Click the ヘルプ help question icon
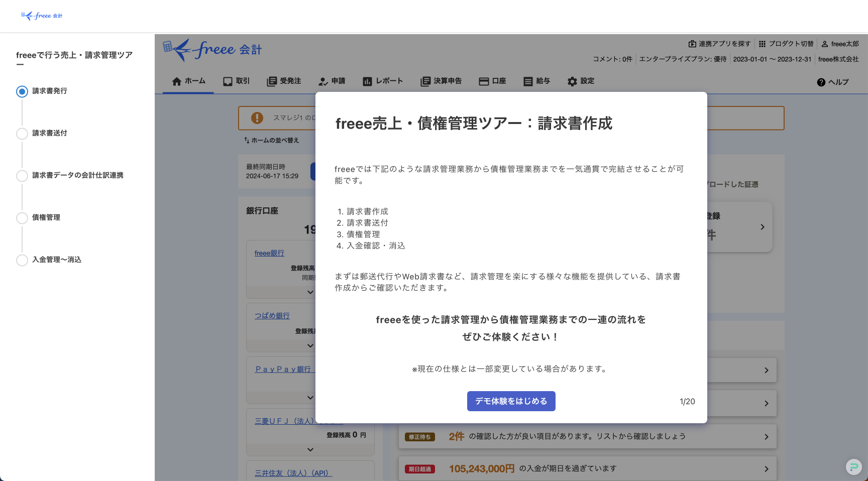Screen dimensions: 868x481 point(821,82)
